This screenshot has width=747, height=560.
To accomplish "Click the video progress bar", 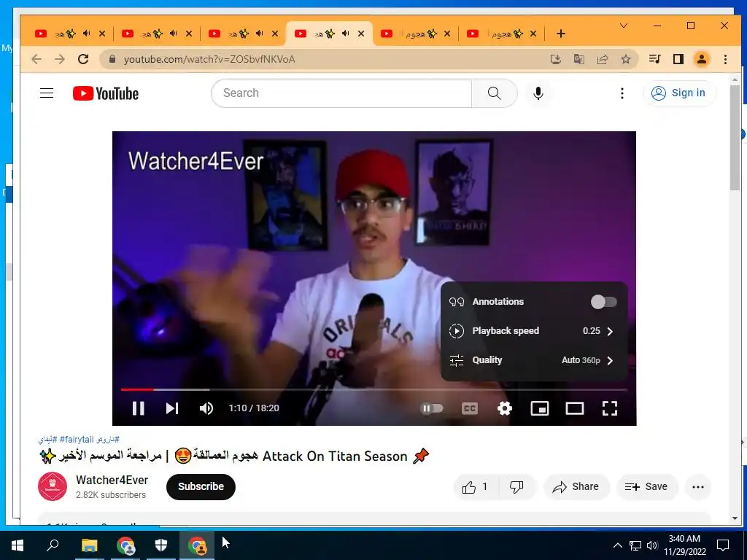I will (374, 389).
